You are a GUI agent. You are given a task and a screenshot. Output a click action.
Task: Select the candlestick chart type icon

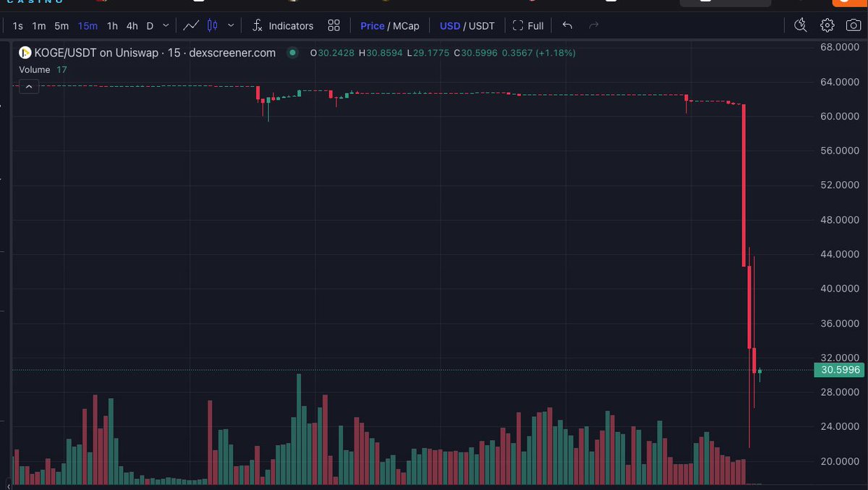click(212, 25)
